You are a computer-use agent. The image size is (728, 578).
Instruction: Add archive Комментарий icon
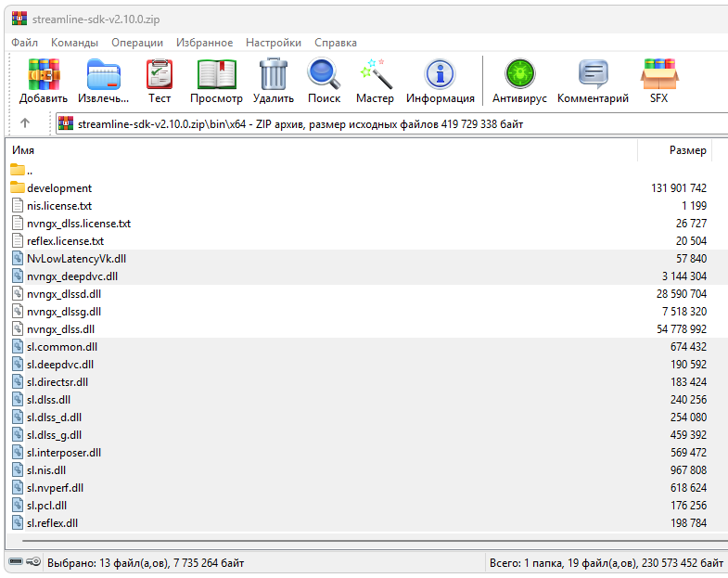click(x=593, y=74)
